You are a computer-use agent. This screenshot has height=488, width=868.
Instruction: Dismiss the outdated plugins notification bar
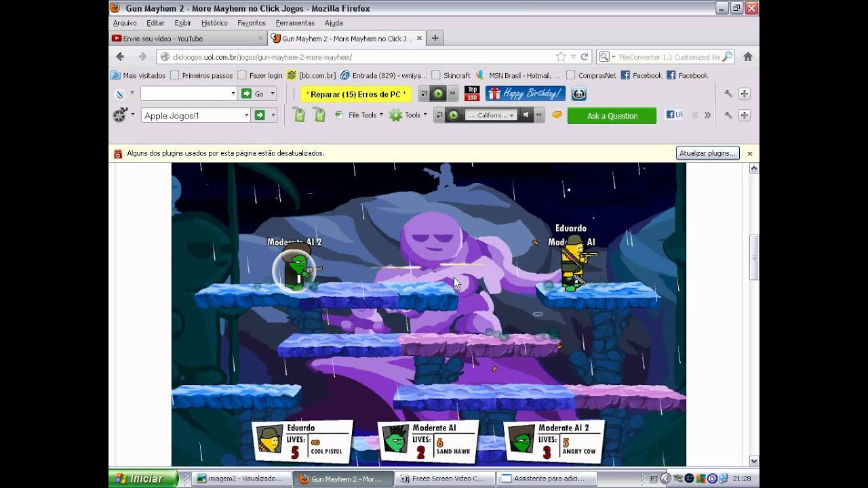(x=750, y=153)
